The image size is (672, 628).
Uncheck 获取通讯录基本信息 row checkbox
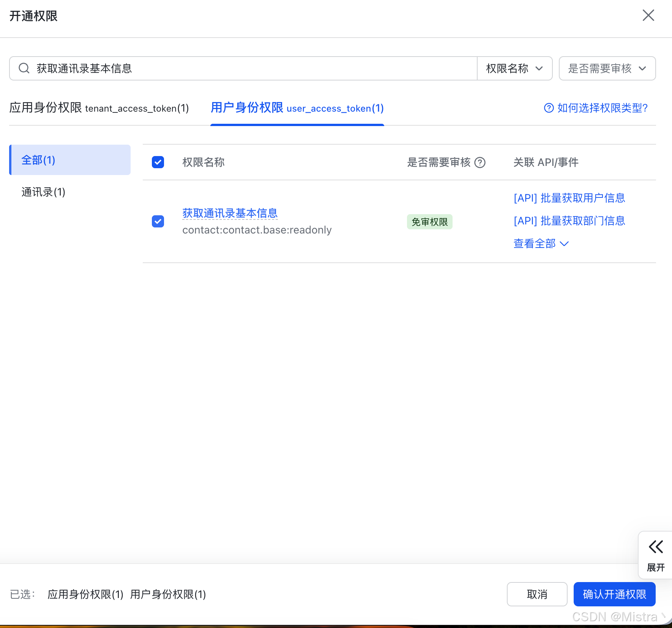coord(158,221)
